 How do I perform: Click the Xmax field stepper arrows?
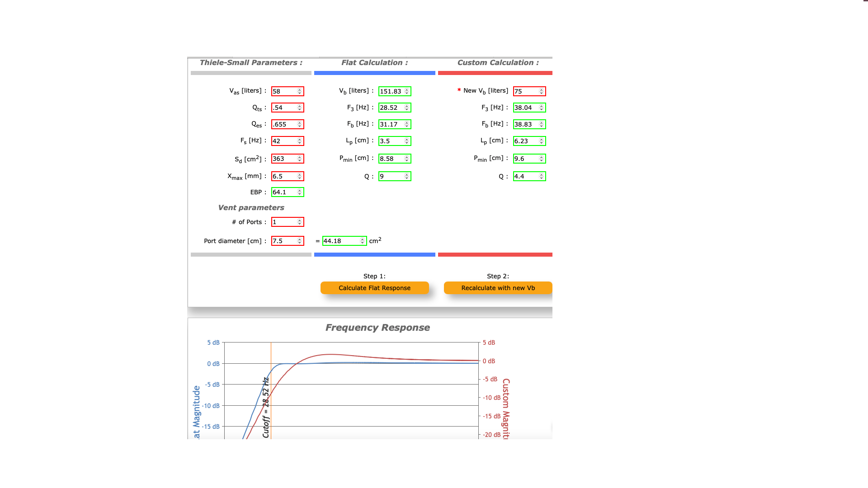coord(299,176)
